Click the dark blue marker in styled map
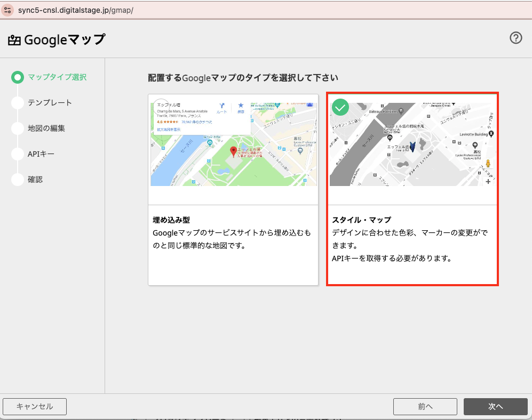This screenshot has height=420, width=532. 412,147
